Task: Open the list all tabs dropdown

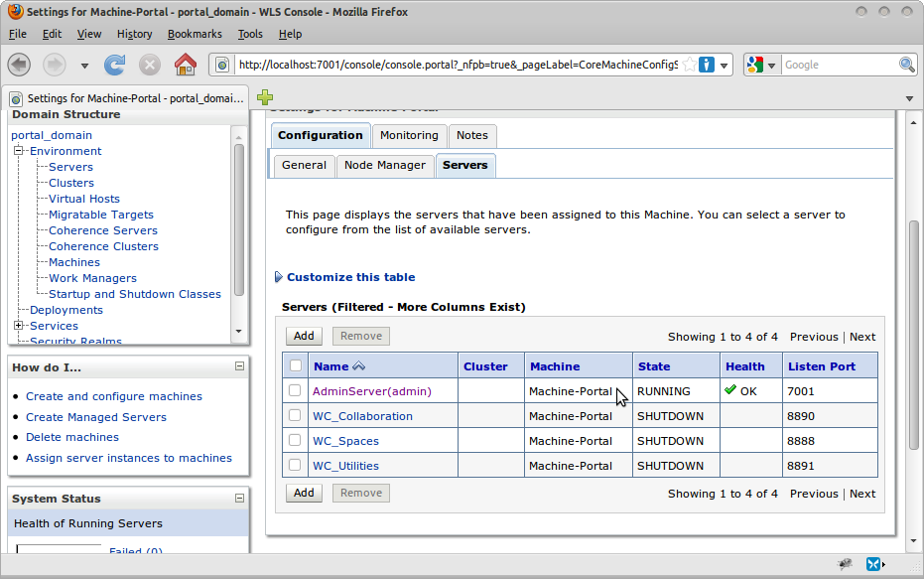Action: click(909, 98)
